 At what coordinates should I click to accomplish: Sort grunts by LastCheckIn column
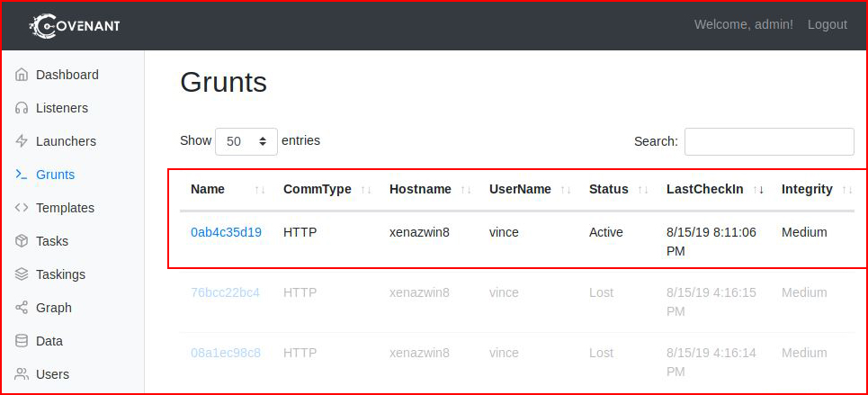pyautogui.click(x=704, y=189)
